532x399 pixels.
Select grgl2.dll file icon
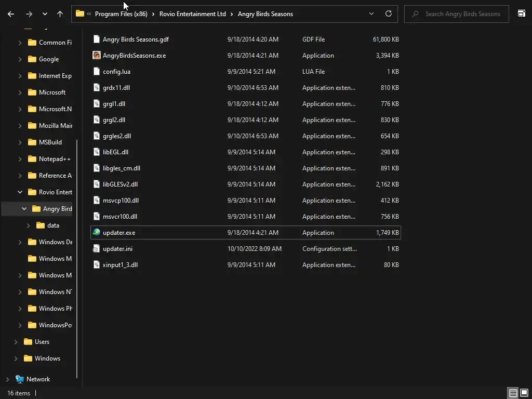(97, 119)
